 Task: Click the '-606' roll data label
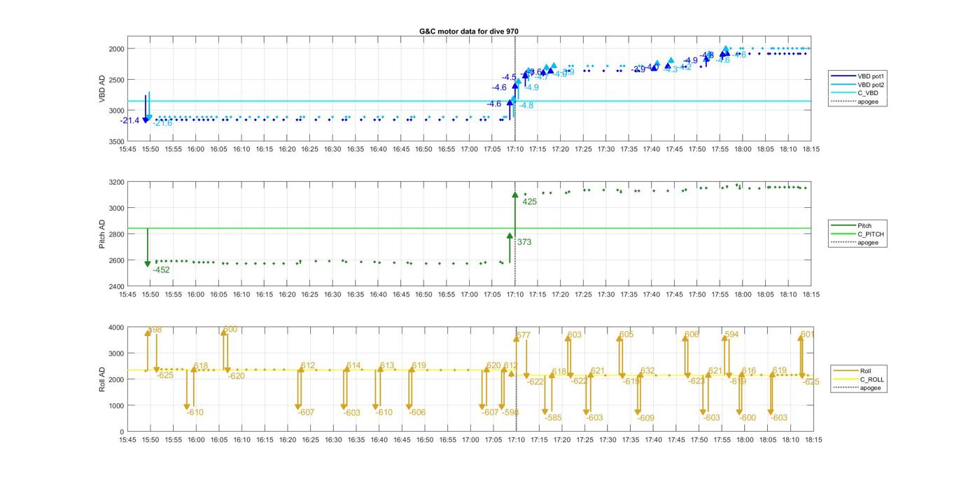point(417,412)
